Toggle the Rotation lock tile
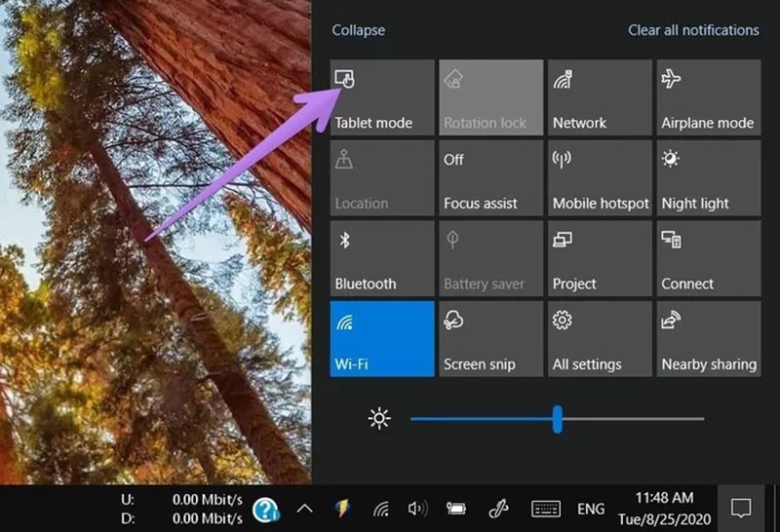The image size is (780, 532). 491,97
